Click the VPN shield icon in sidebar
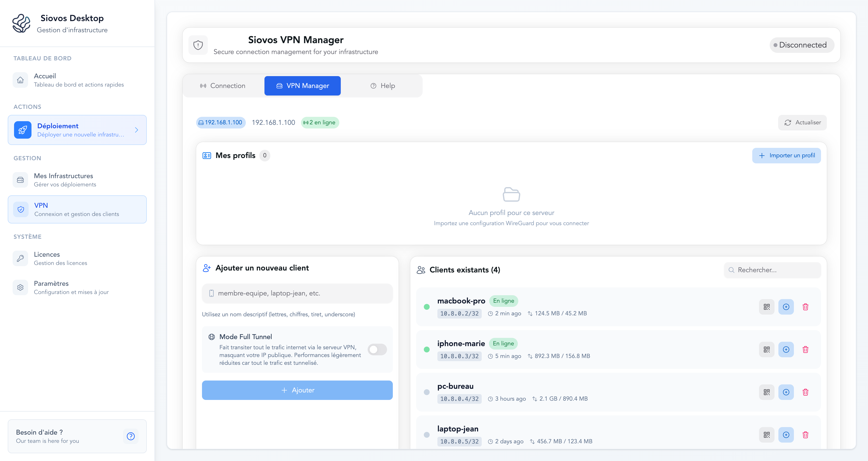 click(21, 209)
